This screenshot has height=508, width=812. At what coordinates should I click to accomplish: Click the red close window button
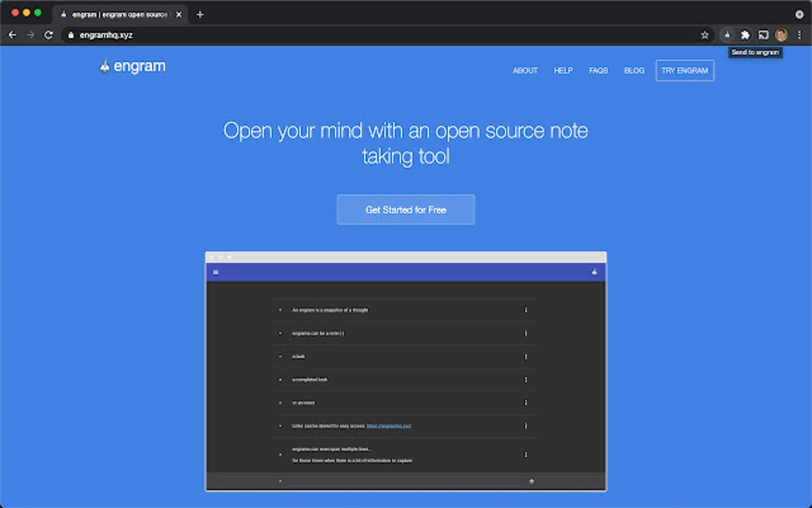[15, 13]
